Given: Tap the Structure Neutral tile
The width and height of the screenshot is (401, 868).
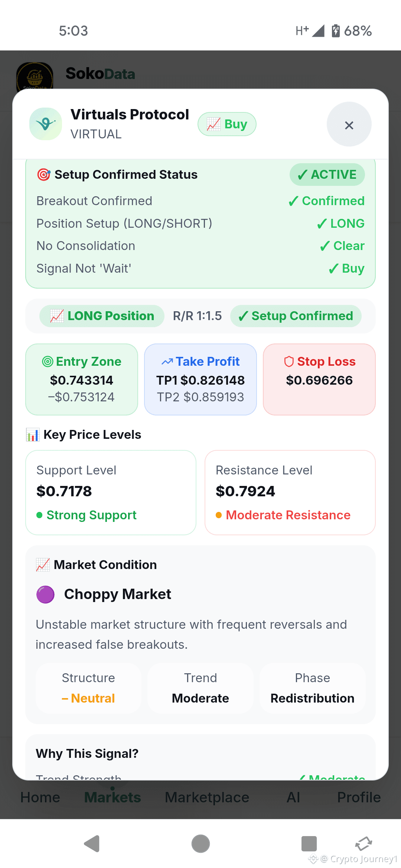Looking at the screenshot, I should pos(88,688).
